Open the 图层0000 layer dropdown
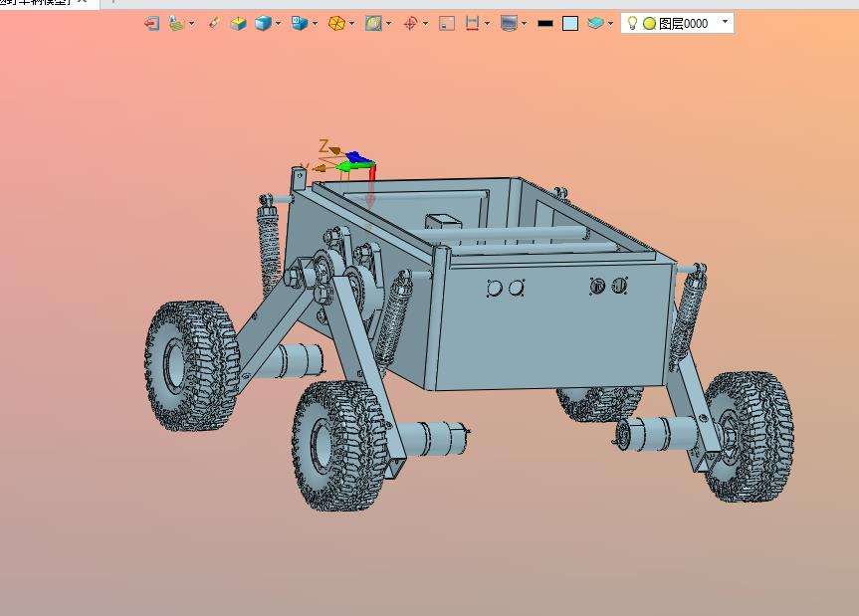The height and width of the screenshot is (616, 859). tap(725, 23)
